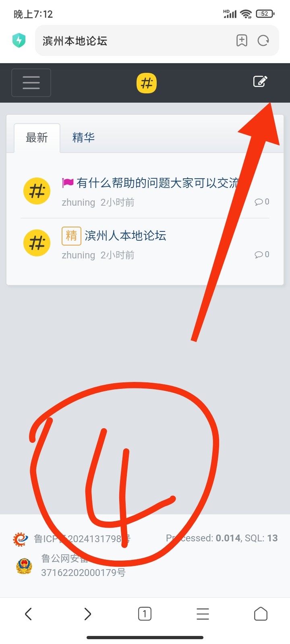This screenshot has height=644, width=290.
Task: Go back with browser back arrow
Action: coord(28,614)
